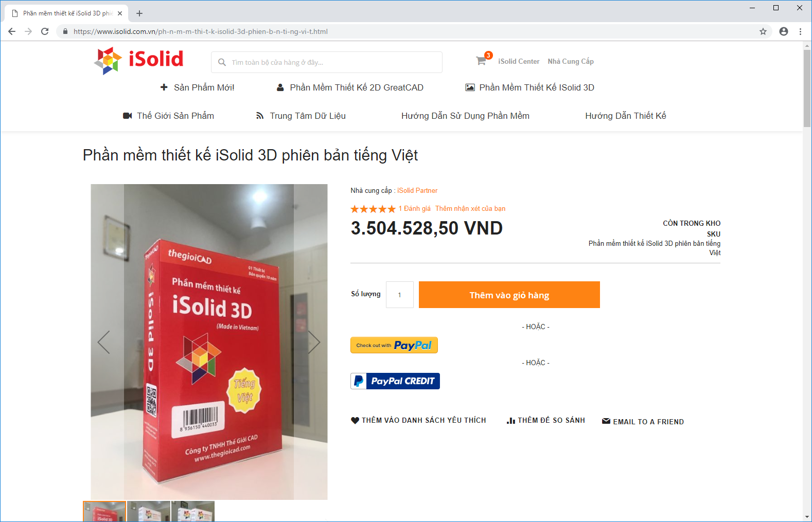Click Thêm vào giỏ hàng button
The width and height of the screenshot is (812, 522).
509,295
